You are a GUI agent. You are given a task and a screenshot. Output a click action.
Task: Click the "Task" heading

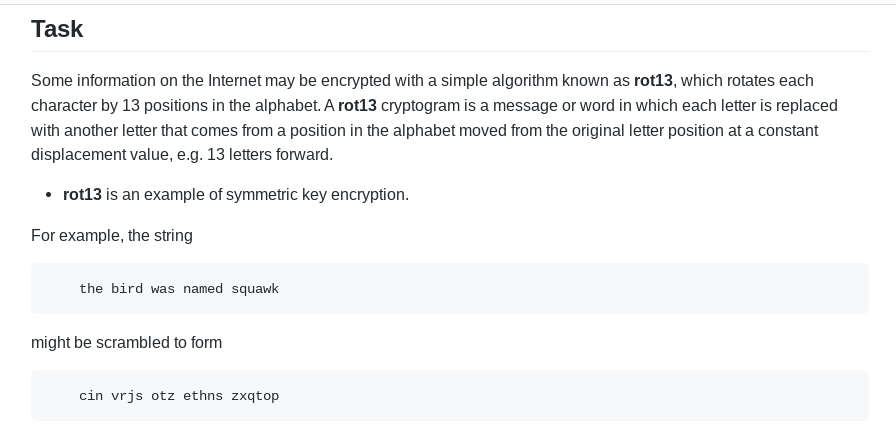pos(57,29)
